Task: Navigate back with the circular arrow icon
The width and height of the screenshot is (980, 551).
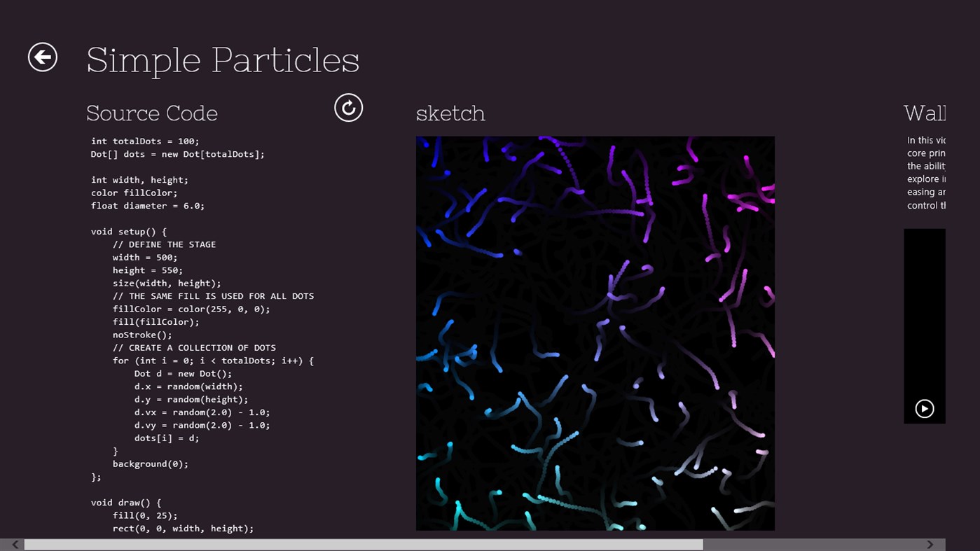Action: pos(42,57)
